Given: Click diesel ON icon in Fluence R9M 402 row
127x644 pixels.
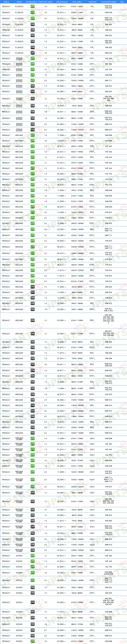Looking at the screenshot, I should tap(33, 53).
